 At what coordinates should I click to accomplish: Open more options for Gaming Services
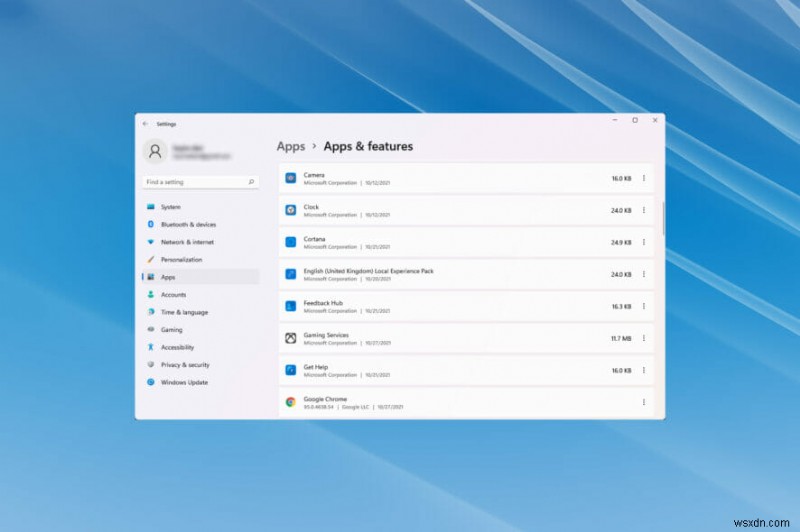pos(644,338)
